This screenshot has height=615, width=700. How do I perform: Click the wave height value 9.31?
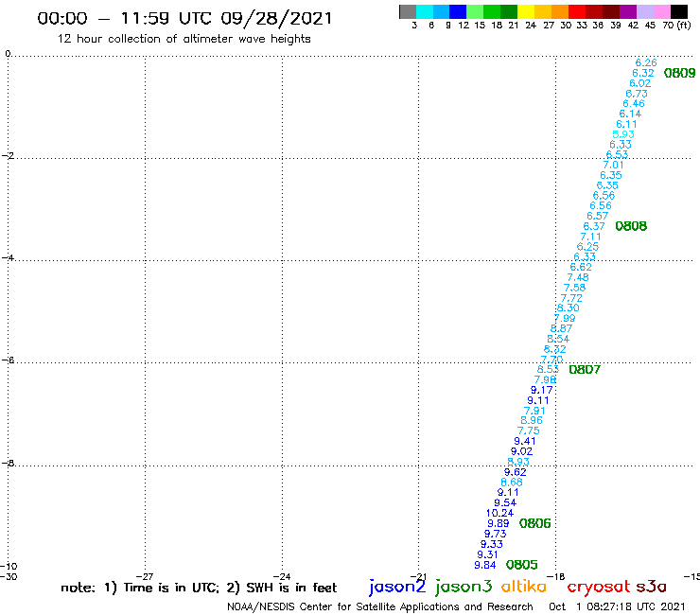[x=487, y=554]
